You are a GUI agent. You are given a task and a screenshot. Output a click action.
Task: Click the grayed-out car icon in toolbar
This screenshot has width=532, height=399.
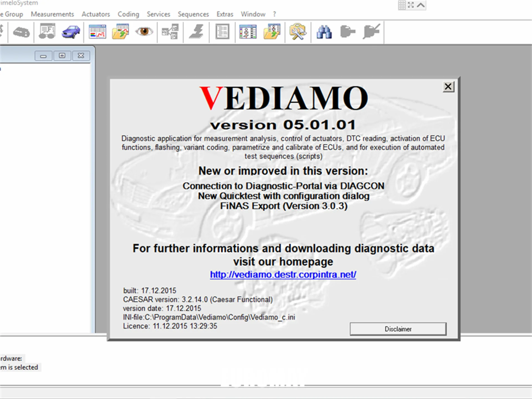[x=21, y=32]
